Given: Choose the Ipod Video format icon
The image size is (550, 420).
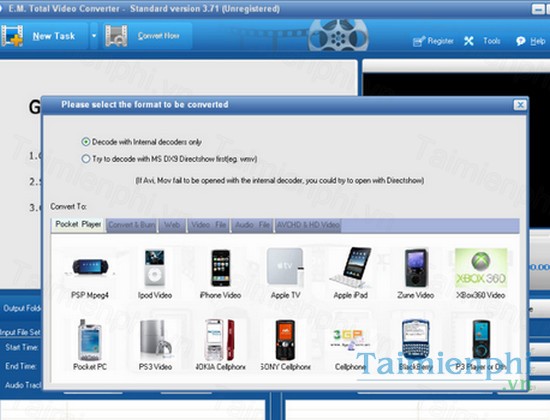Looking at the screenshot, I should 155,267.
